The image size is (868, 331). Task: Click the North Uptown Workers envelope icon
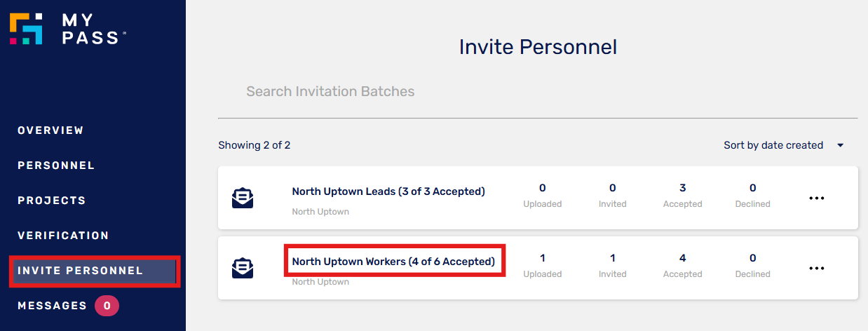[243, 268]
